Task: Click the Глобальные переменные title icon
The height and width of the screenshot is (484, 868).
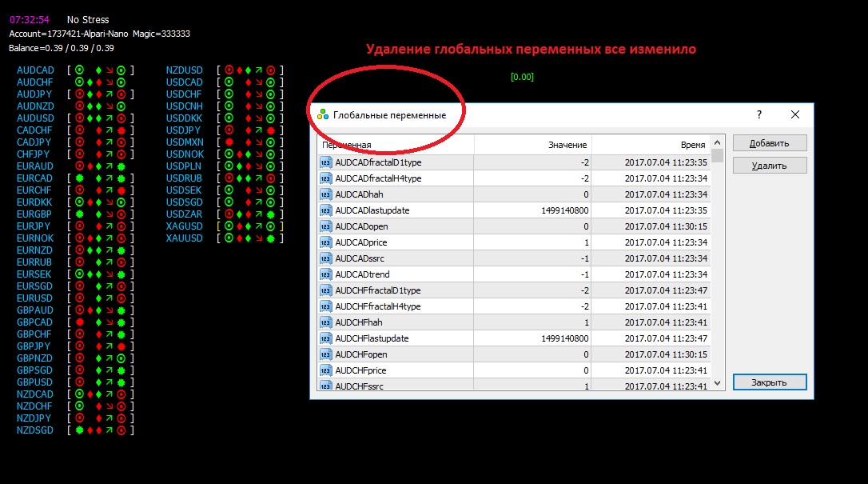Action: (323, 115)
